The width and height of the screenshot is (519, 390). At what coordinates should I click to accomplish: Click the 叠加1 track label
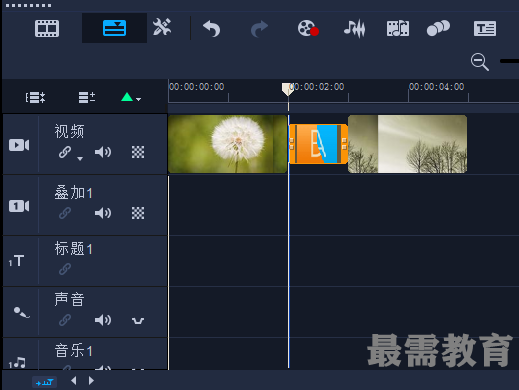(73, 193)
